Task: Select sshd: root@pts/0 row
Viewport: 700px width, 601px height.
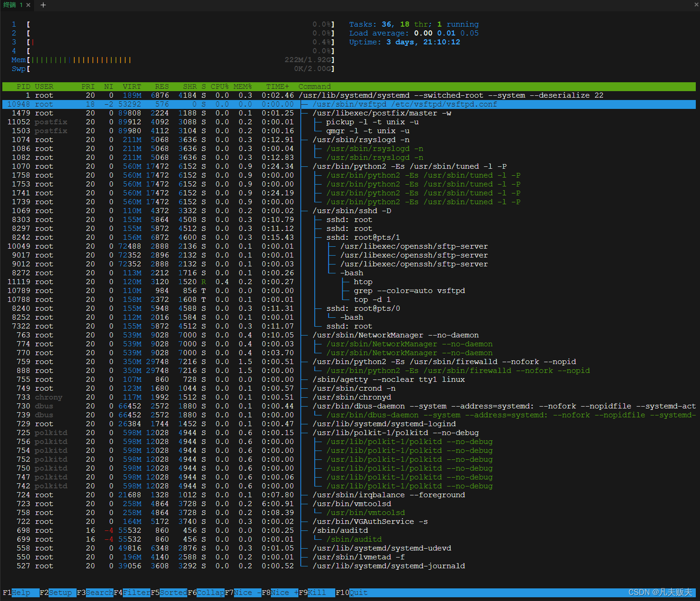Action: (x=349, y=308)
